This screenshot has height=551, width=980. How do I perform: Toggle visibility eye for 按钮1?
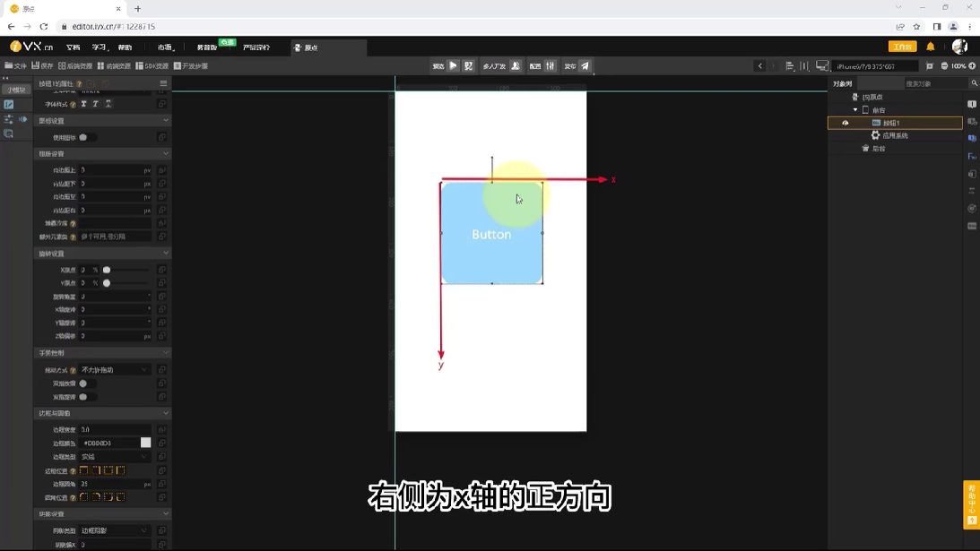(x=845, y=123)
